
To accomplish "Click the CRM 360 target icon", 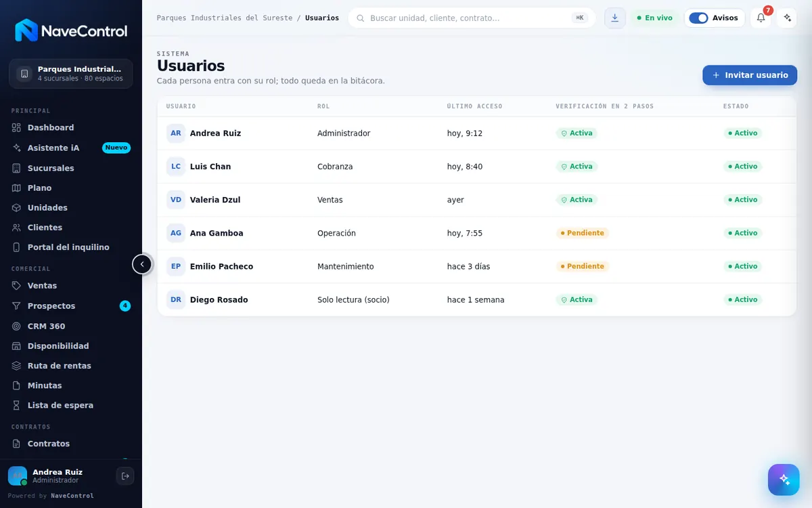I will tap(17, 326).
